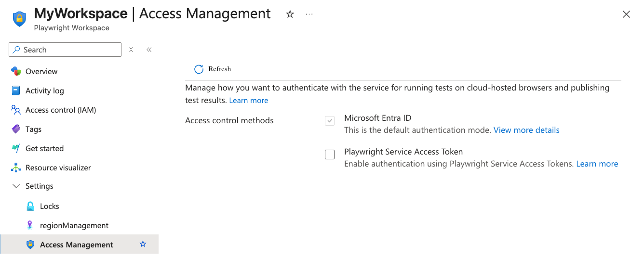This screenshot has width=644, height=258.
Task: Open the View more details link
Action: pyautogui.click(x=526, y=130)
